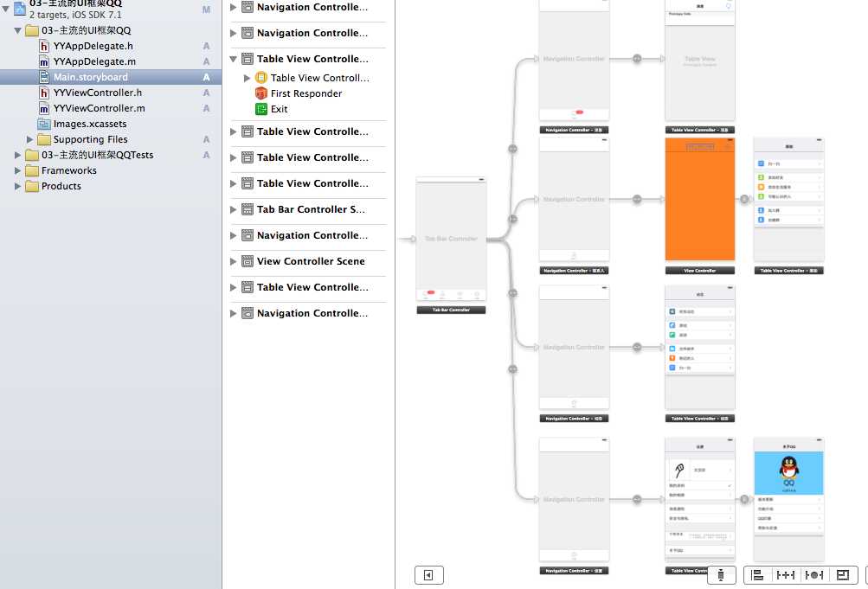
Task: Select the Supporting Files group name
Action: 90,139
